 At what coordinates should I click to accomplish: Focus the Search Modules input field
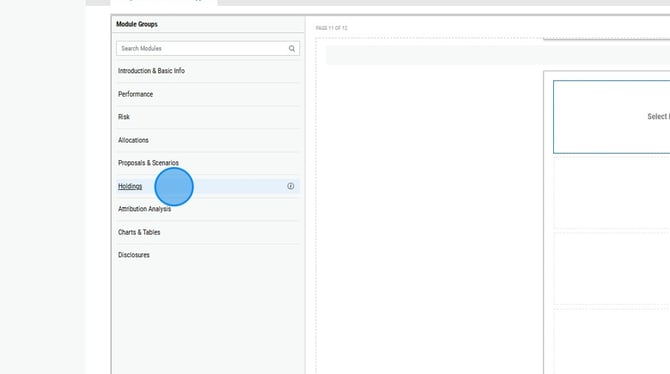208,48
